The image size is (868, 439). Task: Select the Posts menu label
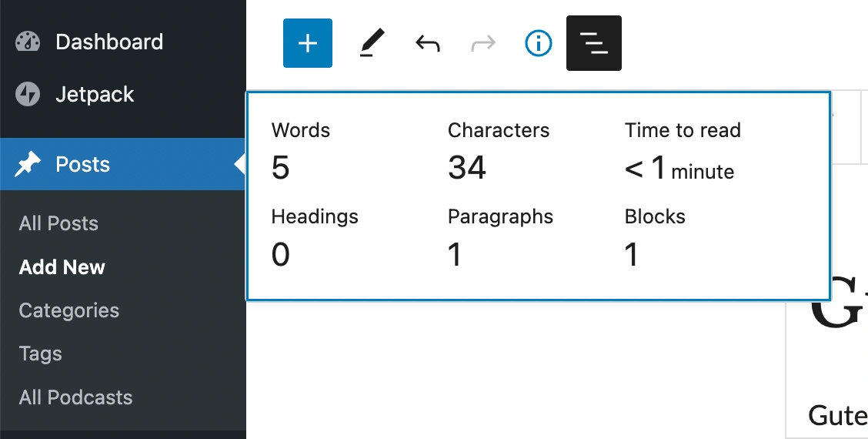click(83, 164)
